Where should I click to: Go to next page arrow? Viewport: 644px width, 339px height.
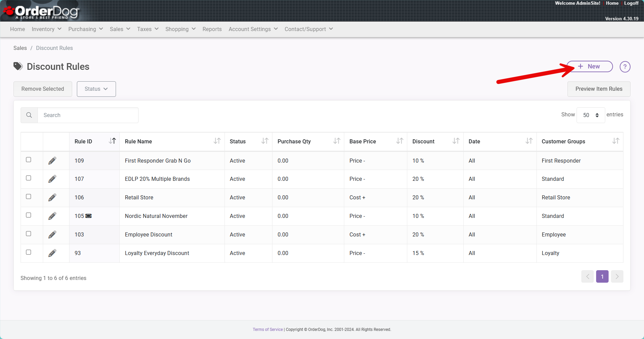point(617,277)
